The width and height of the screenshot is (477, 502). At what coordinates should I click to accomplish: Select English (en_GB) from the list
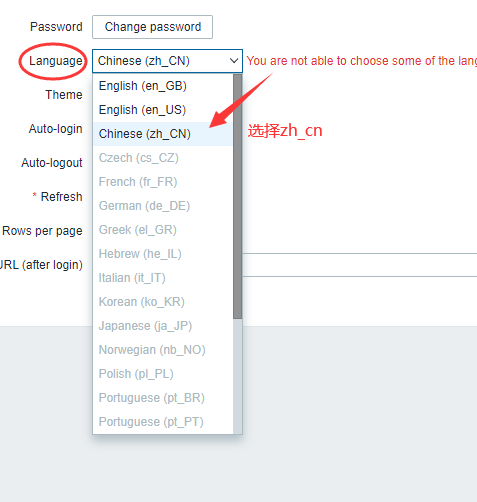163,86
